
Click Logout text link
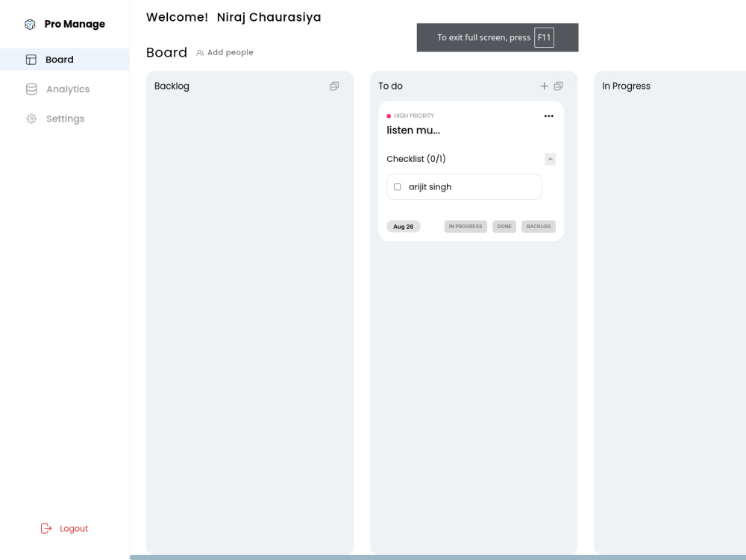coord(74,529)
